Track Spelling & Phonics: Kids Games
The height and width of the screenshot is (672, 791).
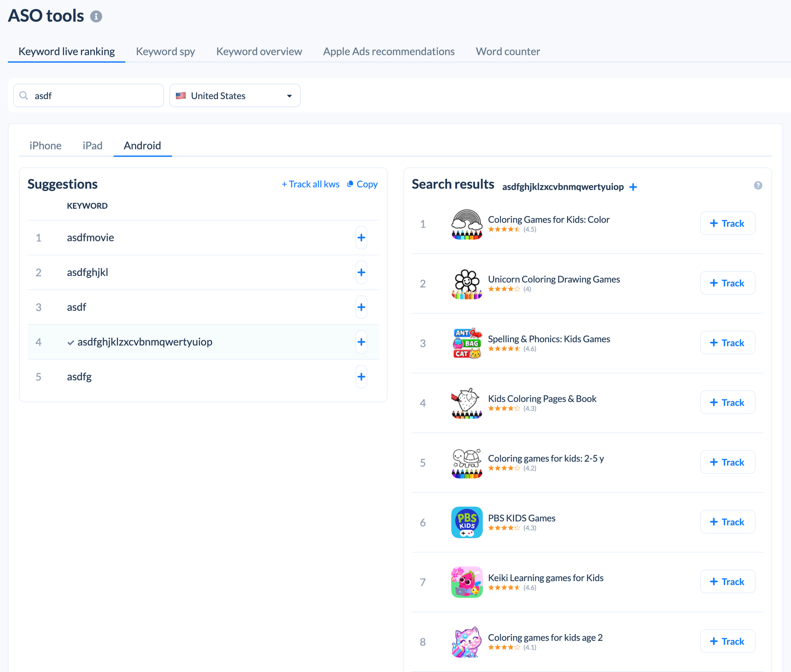point(727,343)
